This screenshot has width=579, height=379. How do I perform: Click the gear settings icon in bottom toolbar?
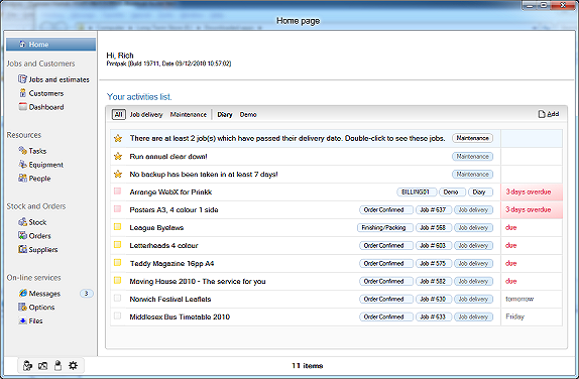pyautogui.click(x=73, y=366)
